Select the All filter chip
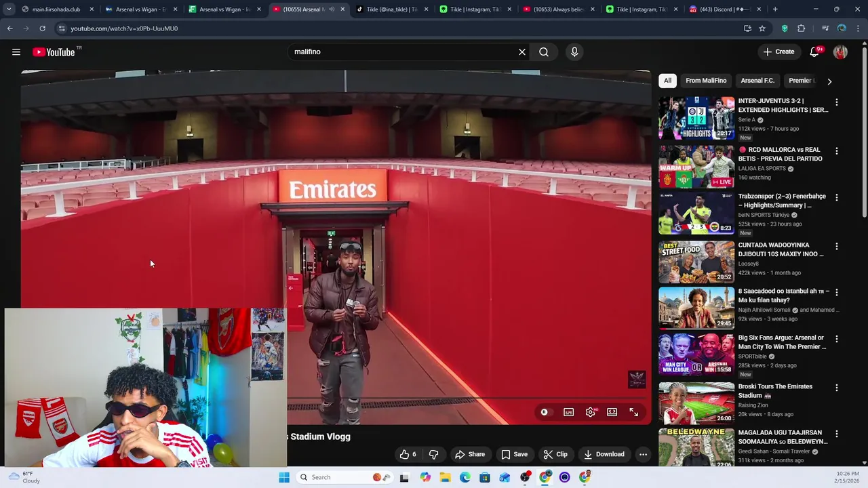The width and height of the screenshot is (868, 488). click(667, 81)
